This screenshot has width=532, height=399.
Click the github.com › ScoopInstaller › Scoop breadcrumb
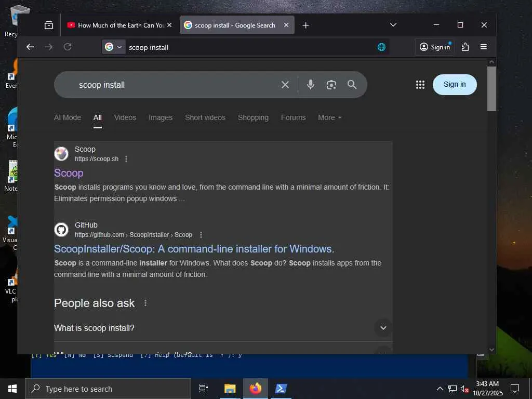[x=134, y=235]
